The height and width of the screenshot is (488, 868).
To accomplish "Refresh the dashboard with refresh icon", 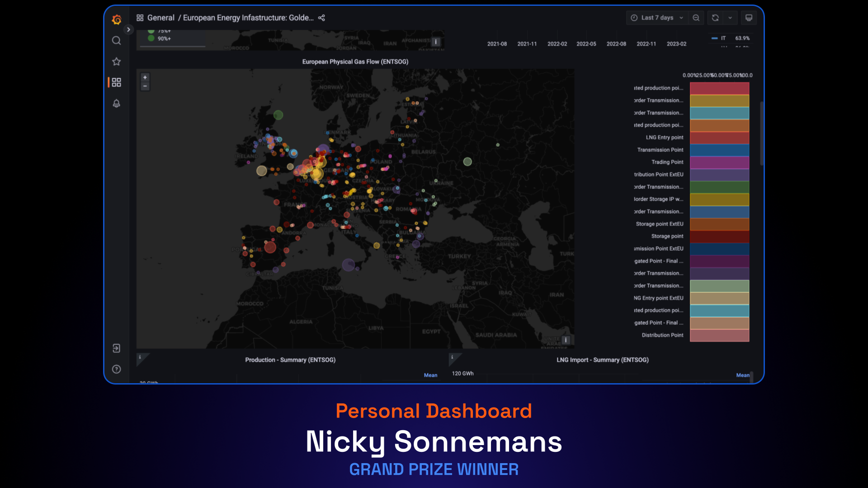I will 715,18.
